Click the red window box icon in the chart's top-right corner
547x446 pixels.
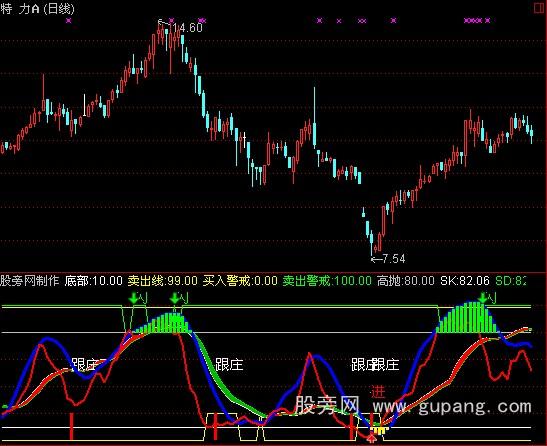coord(540,8)
